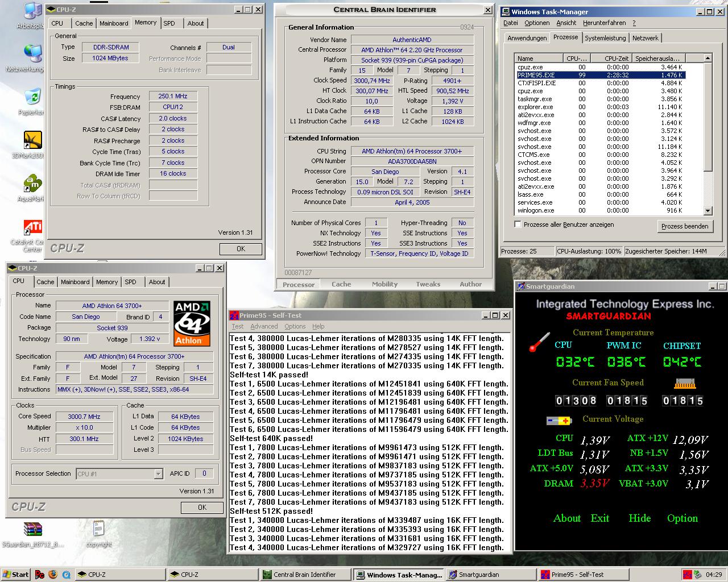Switch to Netzwerk tab in Task-Manager

(x=645, y=38)
